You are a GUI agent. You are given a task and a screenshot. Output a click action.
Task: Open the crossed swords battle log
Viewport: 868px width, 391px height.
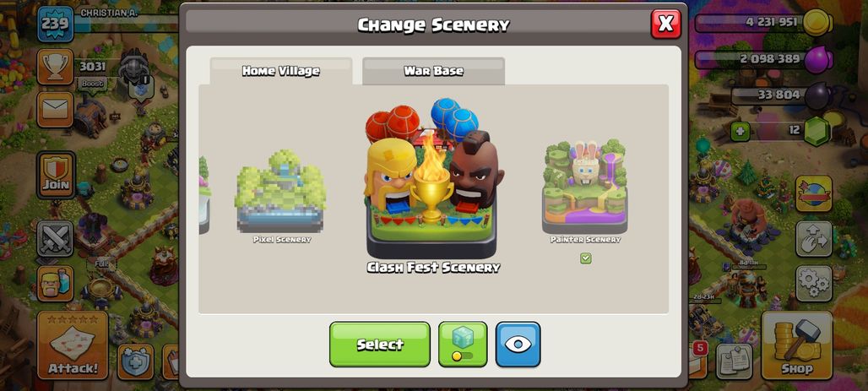56,239
